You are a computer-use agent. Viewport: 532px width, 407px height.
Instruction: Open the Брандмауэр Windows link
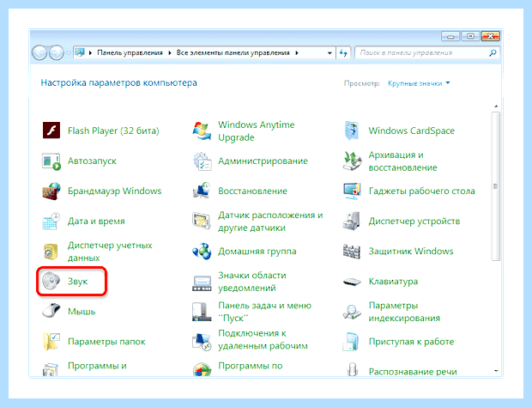tap(115, 191)
